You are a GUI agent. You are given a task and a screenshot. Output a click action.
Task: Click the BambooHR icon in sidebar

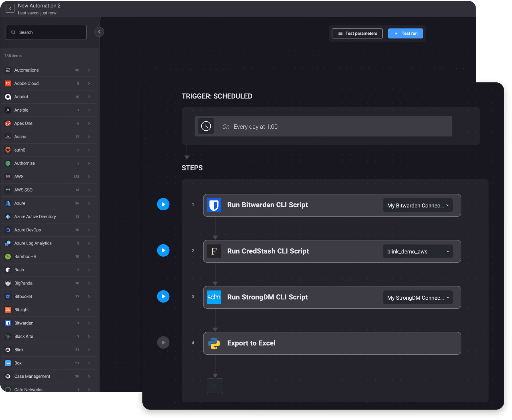[x=8, y=256]
